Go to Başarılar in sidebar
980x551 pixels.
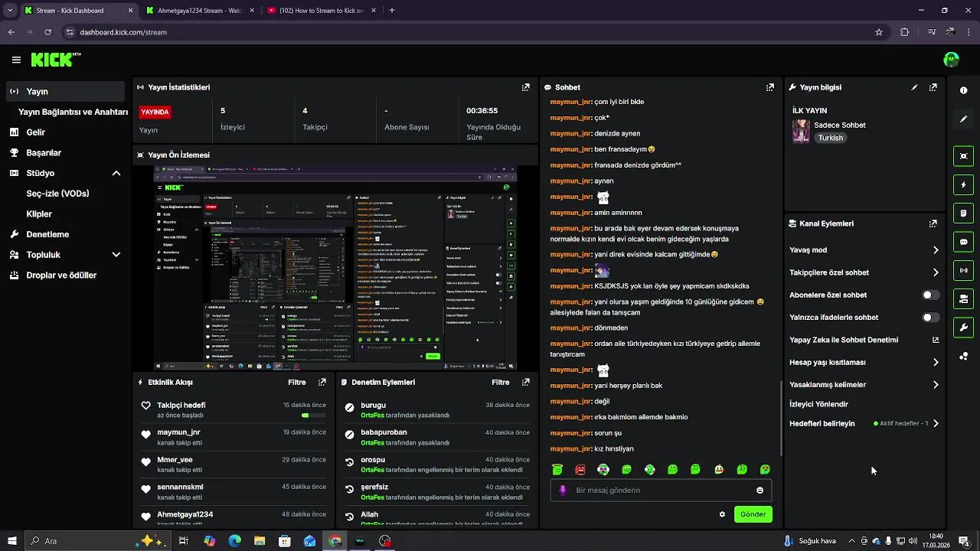click(44, 152)
